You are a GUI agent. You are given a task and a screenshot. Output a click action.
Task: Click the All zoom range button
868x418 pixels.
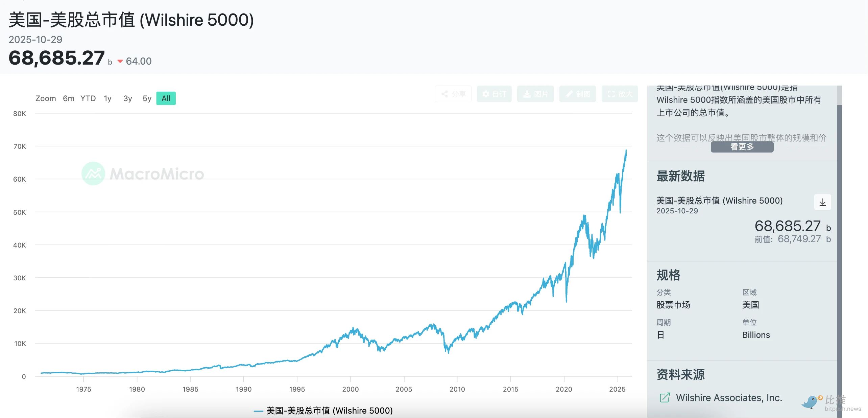[166, 98]
